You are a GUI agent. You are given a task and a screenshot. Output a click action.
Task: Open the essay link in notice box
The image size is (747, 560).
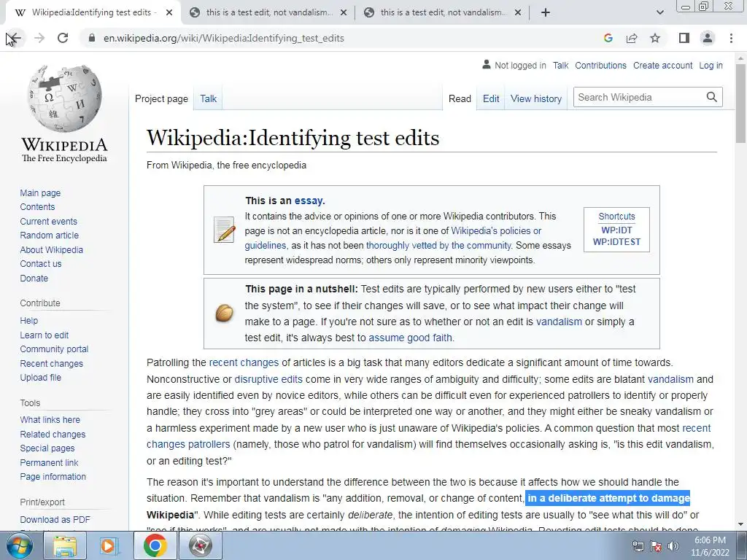pyautogui.click(x=309, y=201)
